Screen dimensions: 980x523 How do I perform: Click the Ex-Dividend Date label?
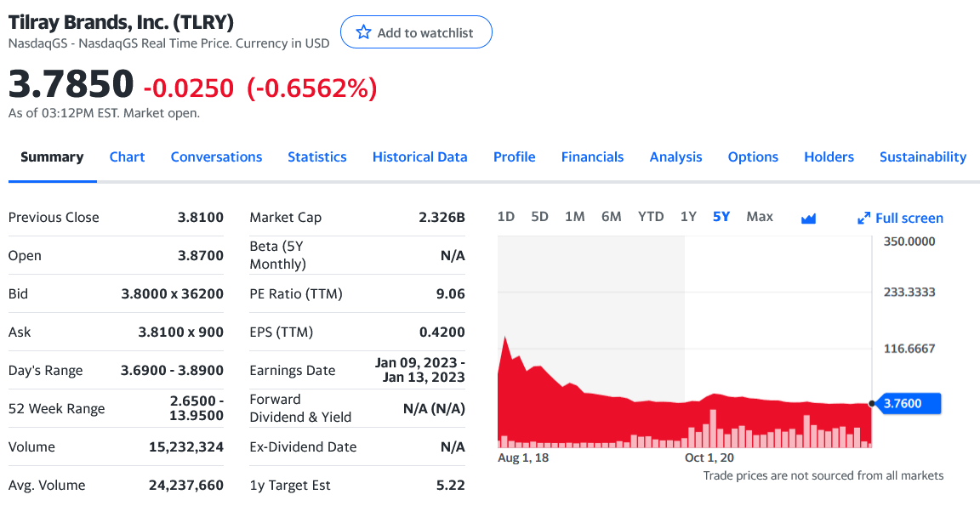point(303,446)
